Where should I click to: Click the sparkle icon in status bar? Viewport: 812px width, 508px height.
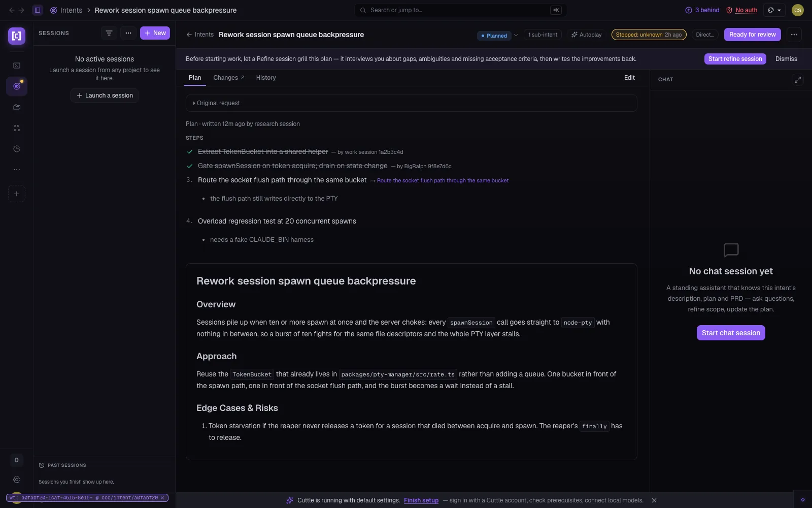tap(290, 500)
